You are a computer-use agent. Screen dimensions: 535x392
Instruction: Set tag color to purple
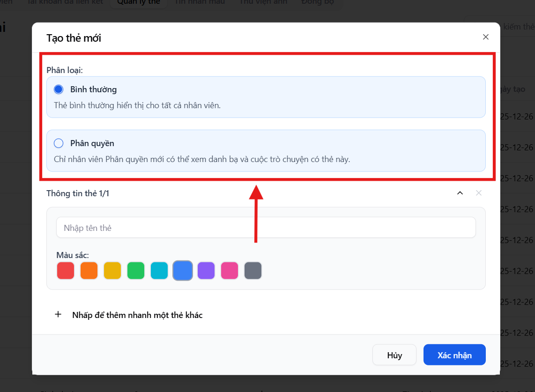coord(206,271)
